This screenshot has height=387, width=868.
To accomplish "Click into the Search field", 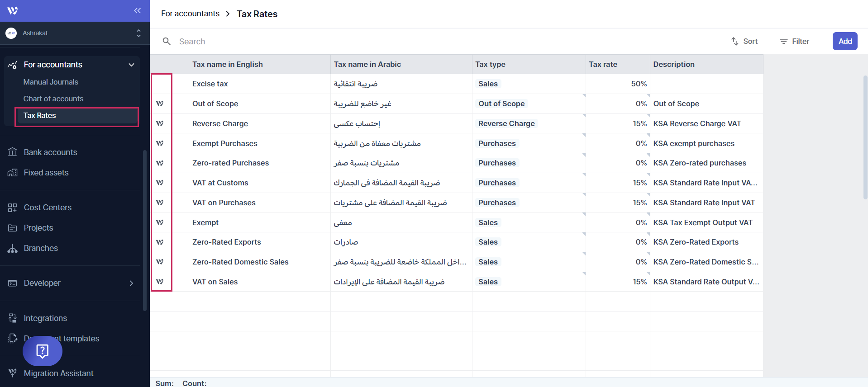I will click(x=317, y=41).
